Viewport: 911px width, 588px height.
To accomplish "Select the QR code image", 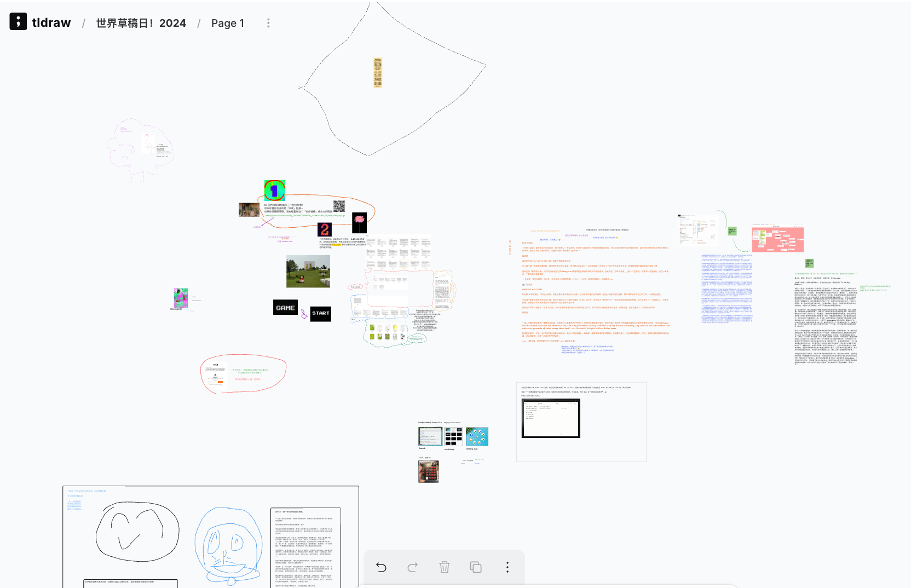I will 339,206.
